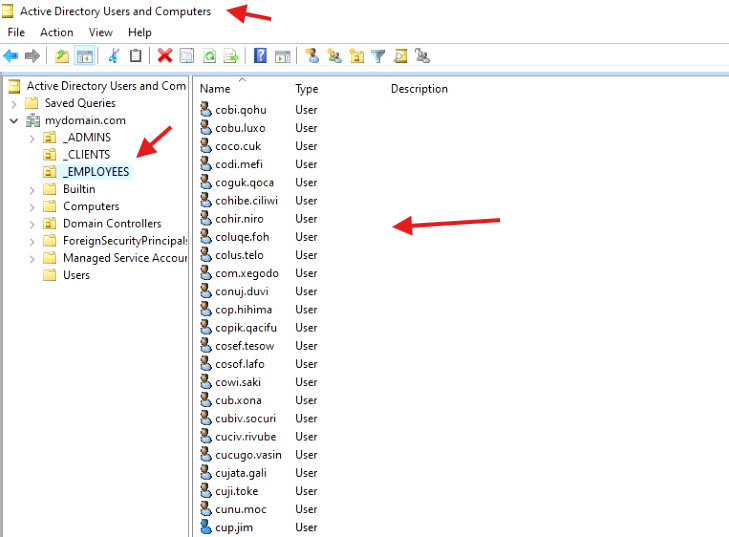Select user coguk.qoca
This screenshot has width=729, height=537.
(x=244, y=182)
